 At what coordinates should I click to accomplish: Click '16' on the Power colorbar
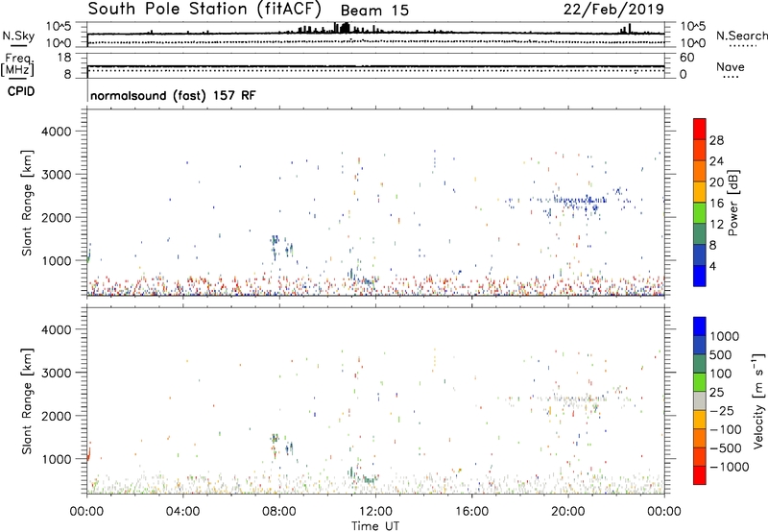[716, 204]
